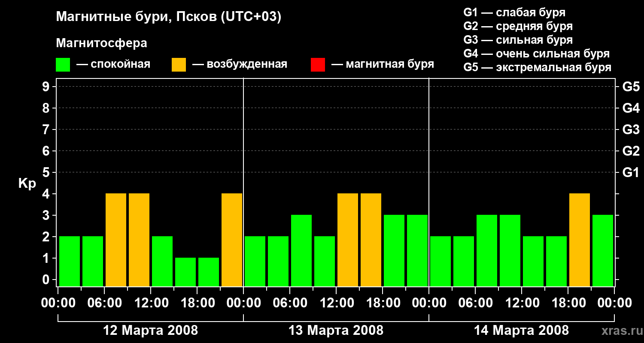The image size is (644, 343).
Task: Click the 13 March 12:00–15:00 orange bar
Action: (x=348, y=240)
